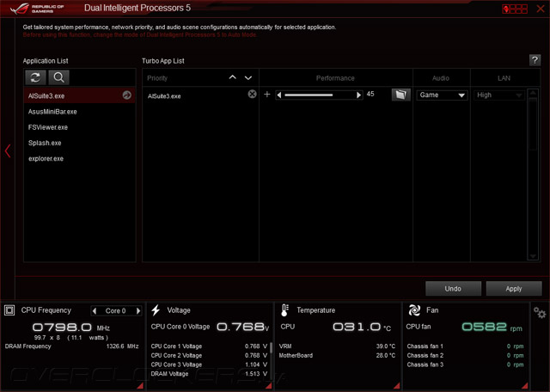Click the CPU Core 2 Voltage row
The height and width of the screenshot is (392, 550).
pos(209,355)
